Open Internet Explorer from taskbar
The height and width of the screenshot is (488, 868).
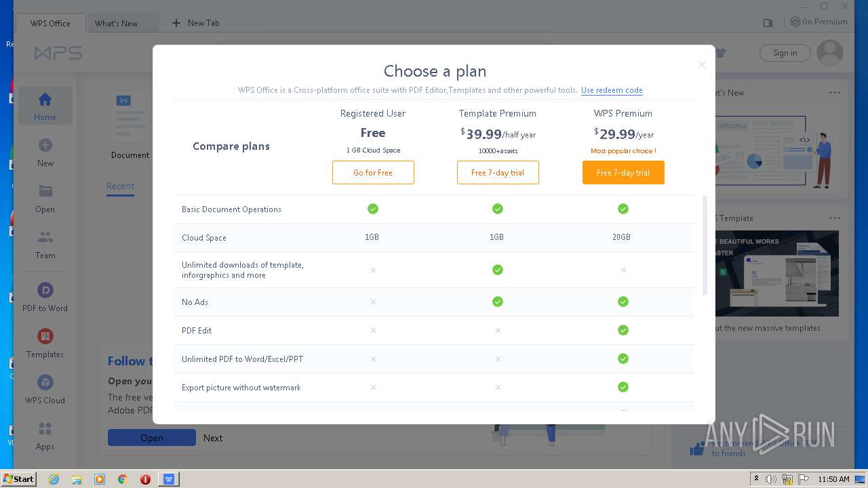(54, 479)
